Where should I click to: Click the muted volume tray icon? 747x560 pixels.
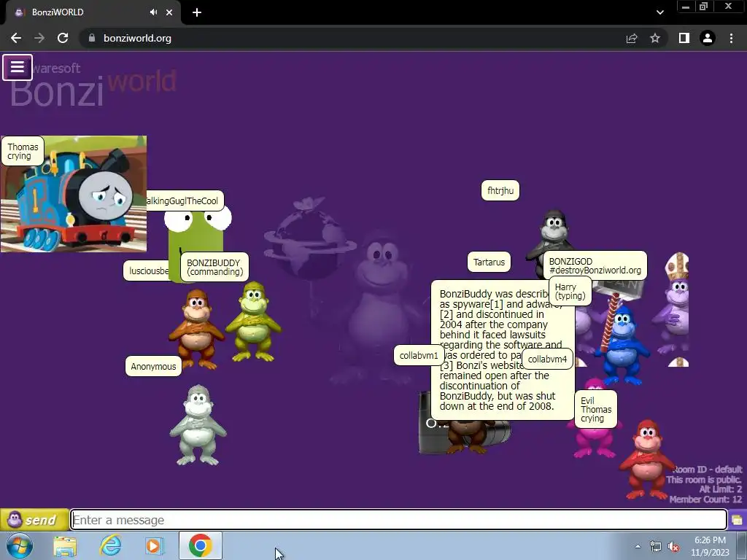point(673,547)
